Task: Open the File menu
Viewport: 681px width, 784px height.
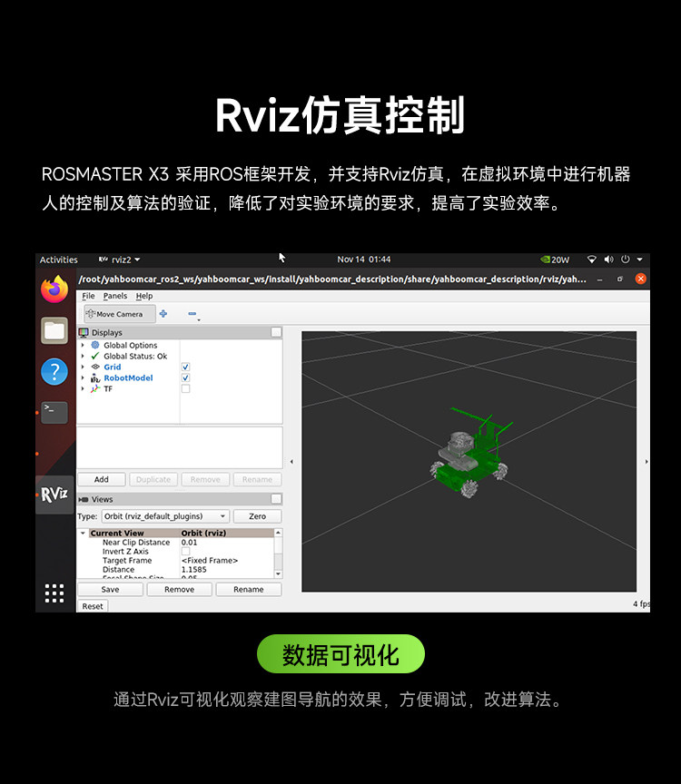Action: pyautogui.click(x=88, y=296)
